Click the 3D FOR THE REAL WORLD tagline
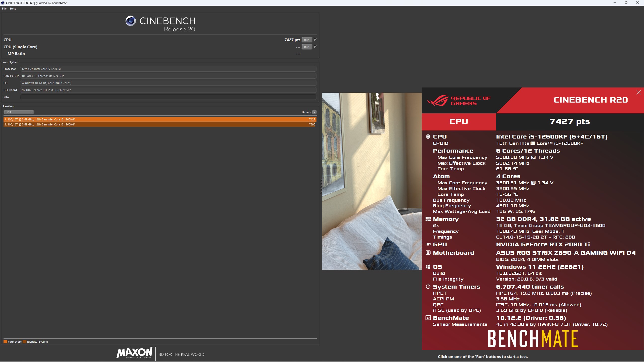The height and width of the screenshot is (362, 644). [x=182, y=354]
